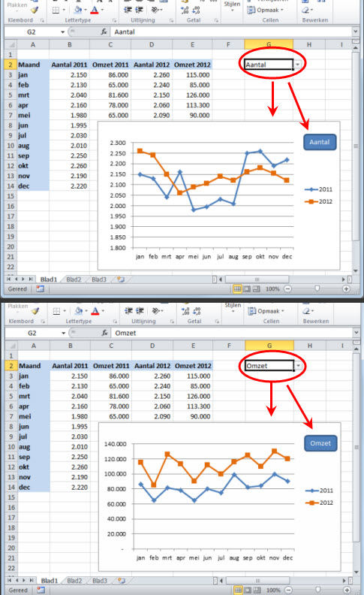The width and height of the screenshot is (364, 595).
Task: Open Blad3 sheet tab in bottom window
Action: pos(100,581)
